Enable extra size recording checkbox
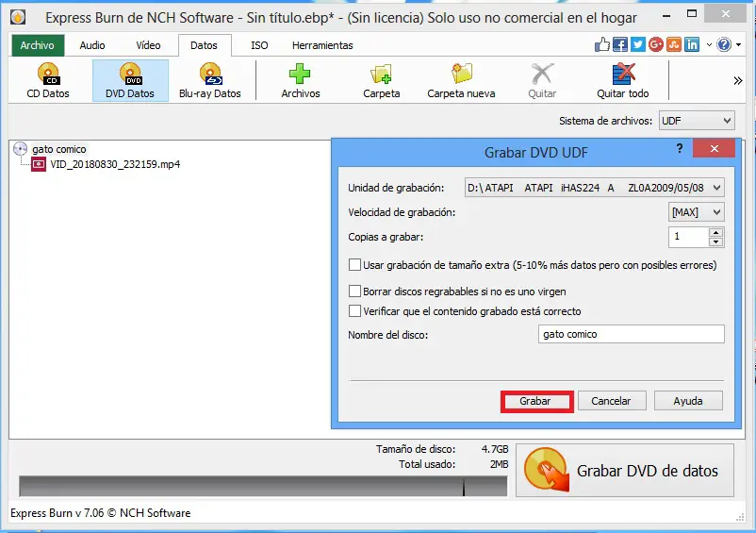 [x=354, y=265]
